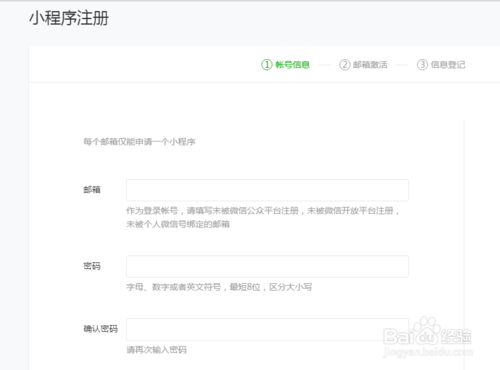Click the 确认密码 field label
The width and height of the screenshot is (500, 370).
(x=100, y=329)
